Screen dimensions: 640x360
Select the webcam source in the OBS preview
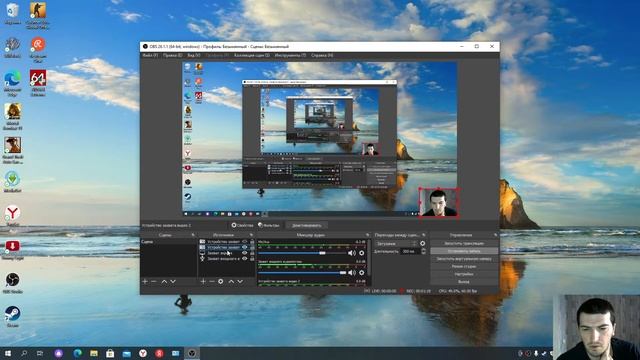click(439, 202)
